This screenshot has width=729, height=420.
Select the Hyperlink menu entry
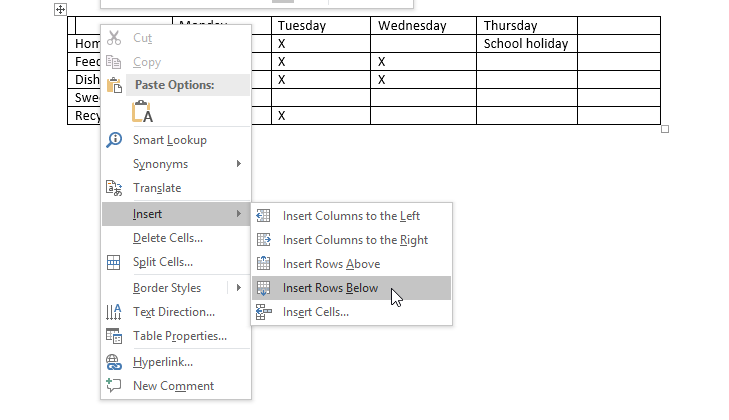click(x=163, y=362)
